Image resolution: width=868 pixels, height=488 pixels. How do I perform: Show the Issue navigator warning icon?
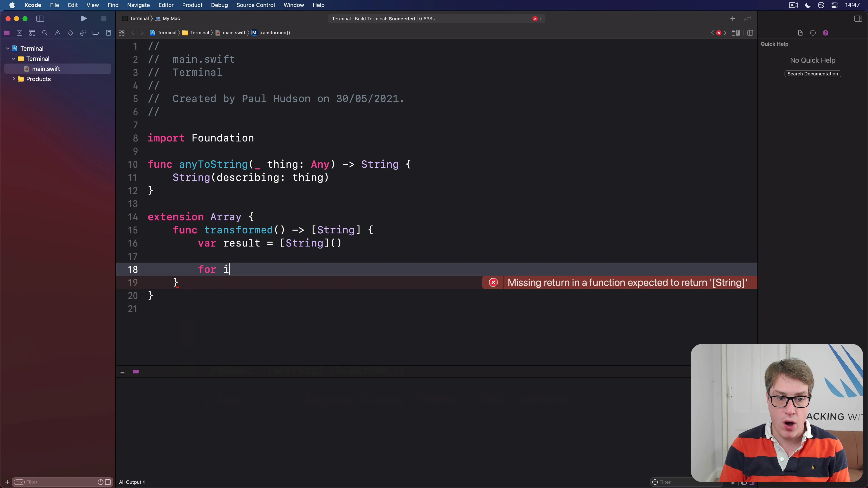[58, 33]
